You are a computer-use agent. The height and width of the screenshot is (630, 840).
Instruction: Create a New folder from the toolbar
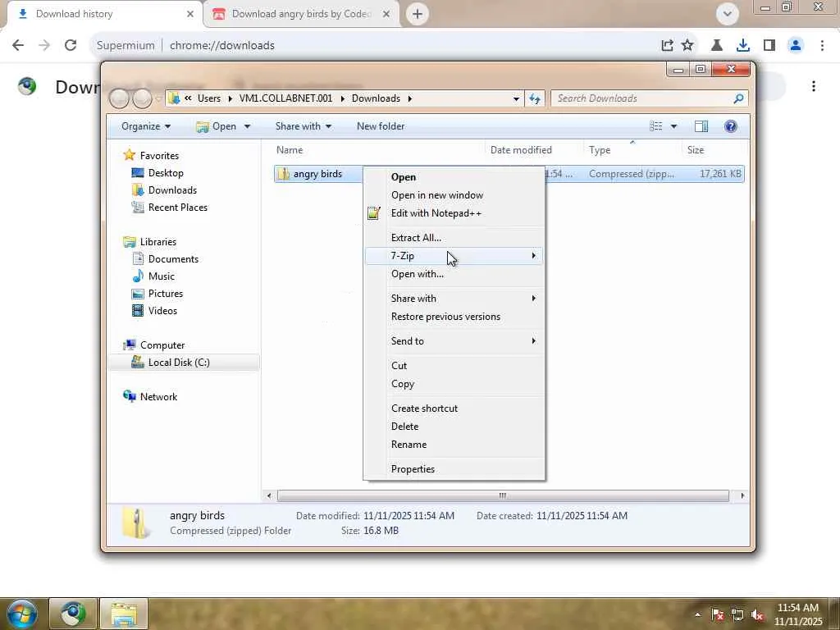tap(381, 126)
